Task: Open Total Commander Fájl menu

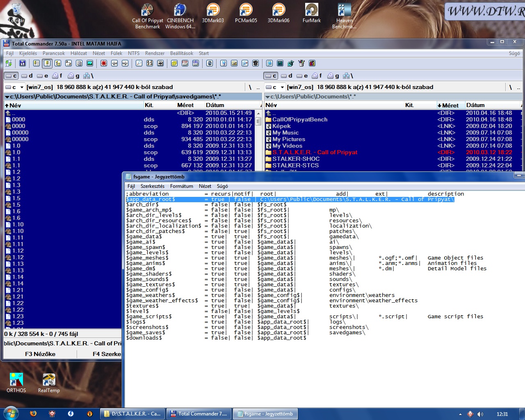Action: tap(10, 53)
